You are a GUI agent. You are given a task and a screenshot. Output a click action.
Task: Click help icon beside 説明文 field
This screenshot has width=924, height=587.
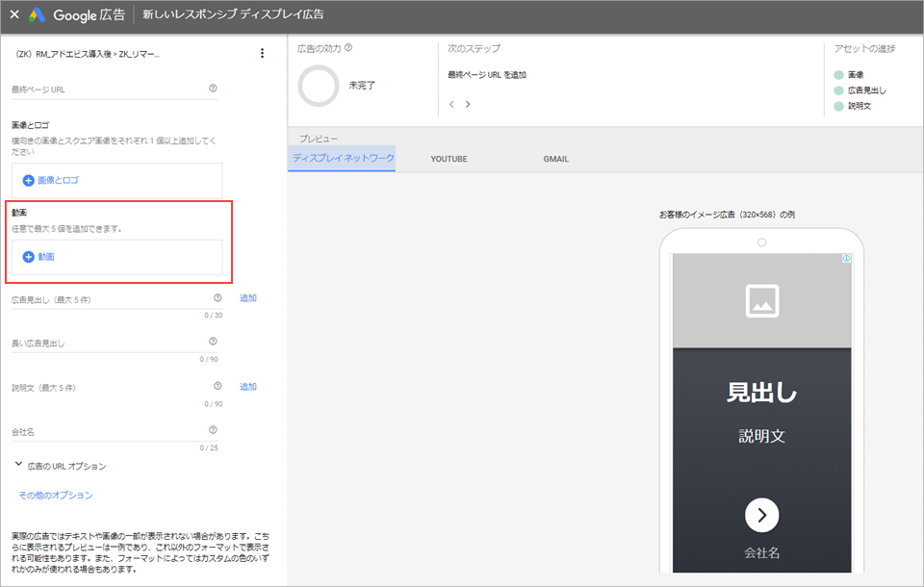(218, 387)
